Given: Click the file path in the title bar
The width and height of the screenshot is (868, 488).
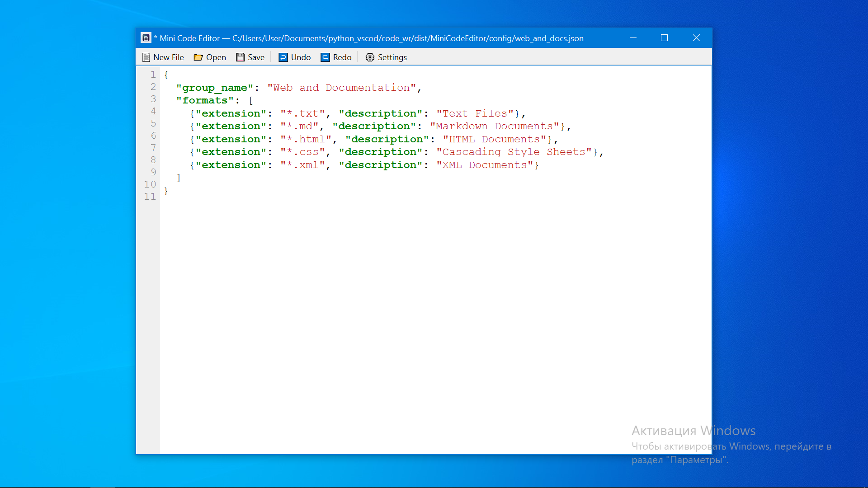Looking at the screenshot, I should coord(408,38).
